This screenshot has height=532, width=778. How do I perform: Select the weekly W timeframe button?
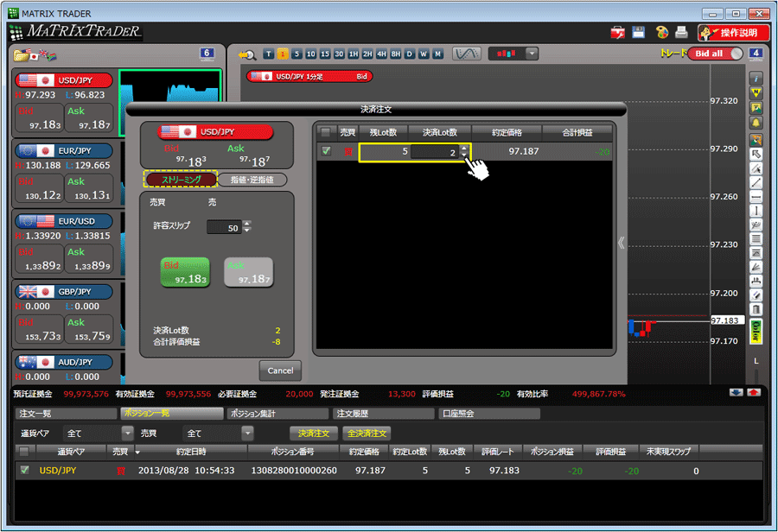click(x=424, y=54)
